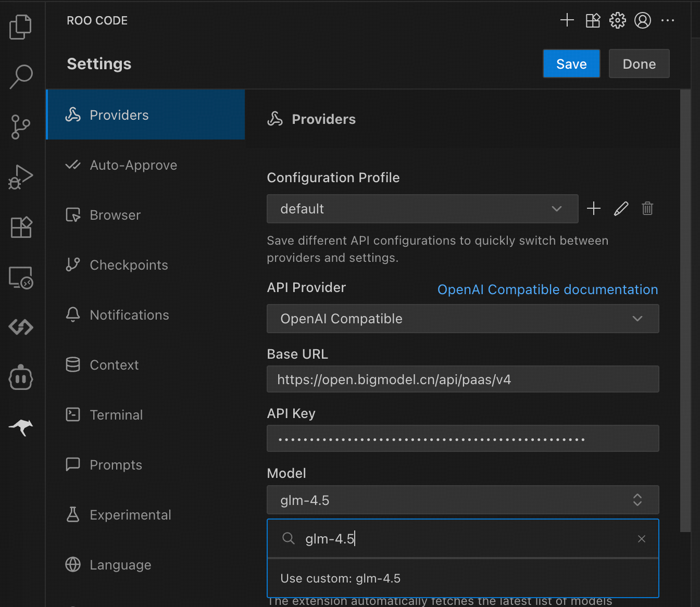The width and height of the screenshot is (700, 607).
Task: Add a new configuration profile
Action: tap(594, 209)
